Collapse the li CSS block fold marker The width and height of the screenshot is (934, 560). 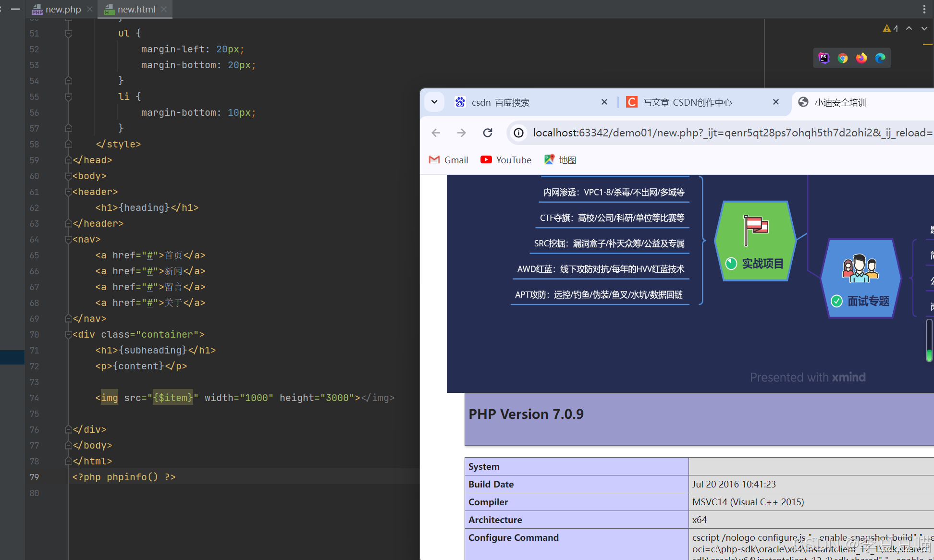[68, 97]
